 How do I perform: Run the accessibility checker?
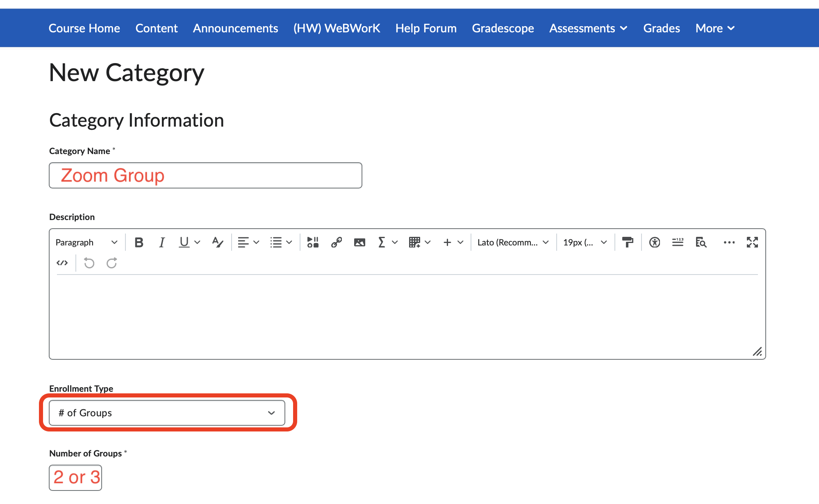coord(655,243)
